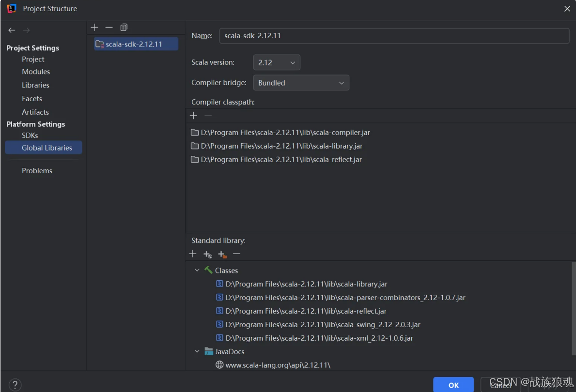This screenshot has width=576, height=392.
Task: Select scala-swing_2.12-2.0.3.jar under Classes
Action: tap(323, 325)
